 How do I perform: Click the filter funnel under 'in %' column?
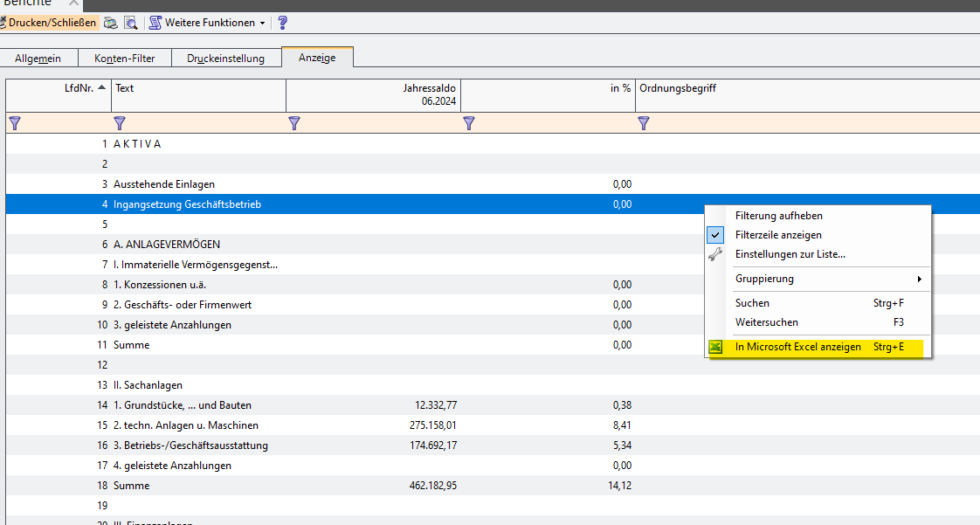[x=469, y=123]
